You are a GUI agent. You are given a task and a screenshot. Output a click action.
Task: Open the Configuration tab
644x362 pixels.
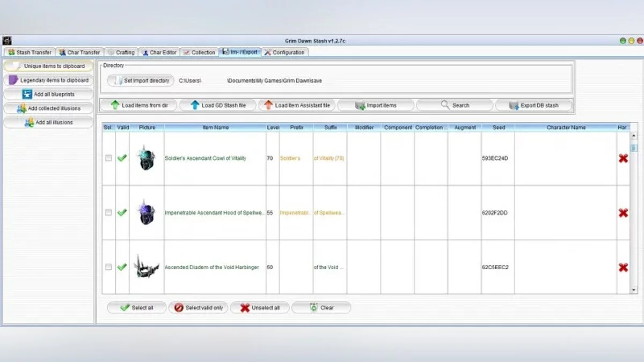[x=284, y=53]
